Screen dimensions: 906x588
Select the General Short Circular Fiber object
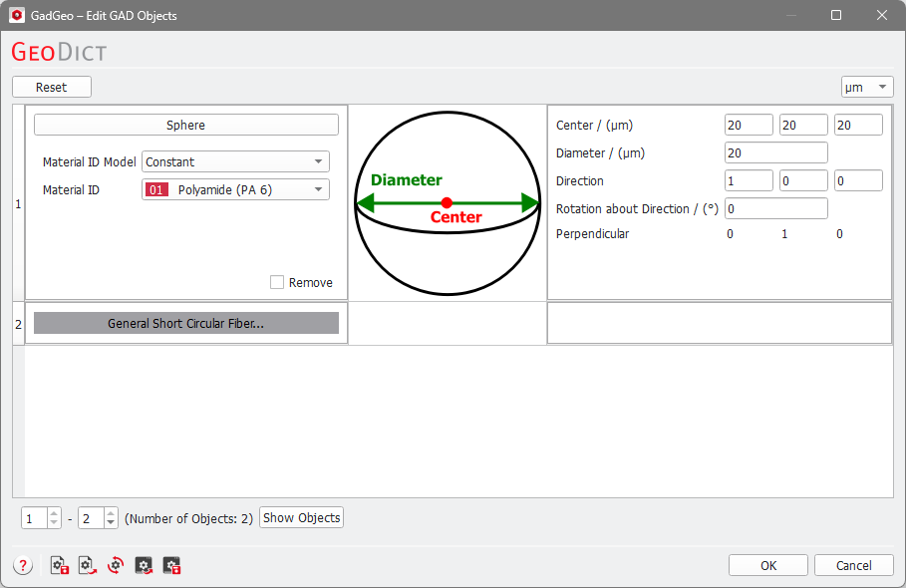pyautogui.click(x=186, y=323)
